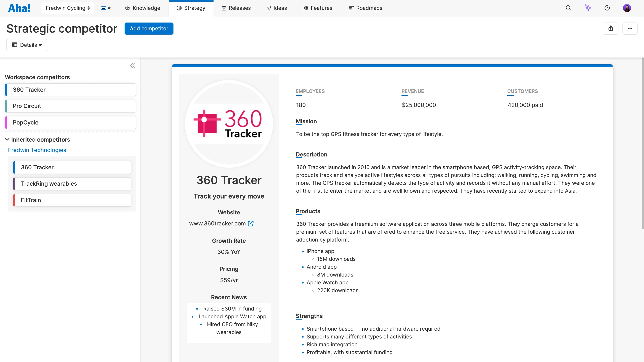Screen dimensions: 644x362
Task: Go to the Roadmaps tab
Action: point(365,8)
